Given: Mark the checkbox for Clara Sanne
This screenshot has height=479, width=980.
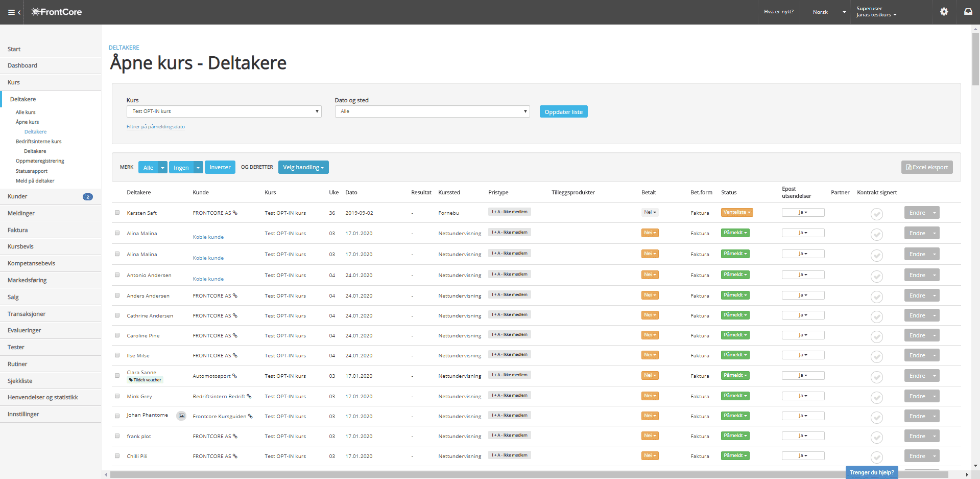Looking at the screenshot, I should (x=117, y=376).
